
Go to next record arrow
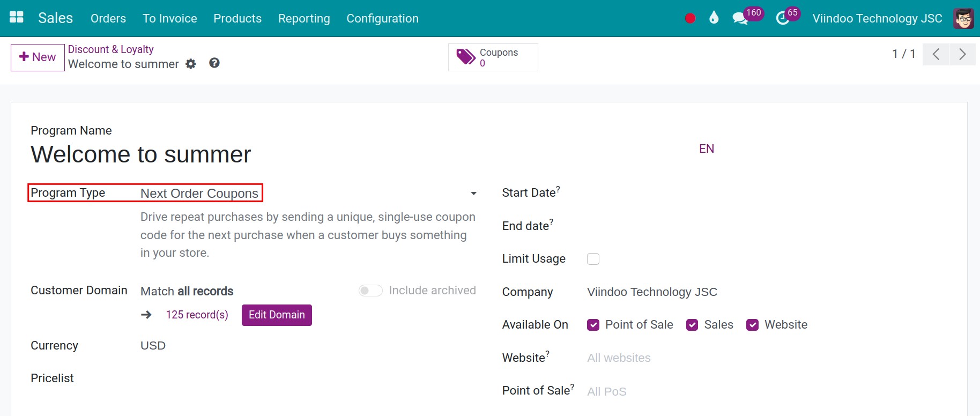(962, 54)
